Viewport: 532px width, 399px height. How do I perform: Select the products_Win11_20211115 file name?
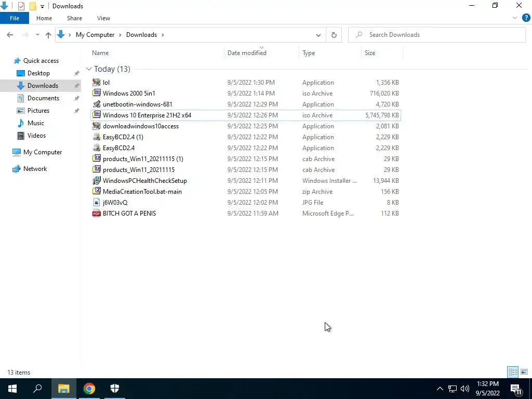139,170
